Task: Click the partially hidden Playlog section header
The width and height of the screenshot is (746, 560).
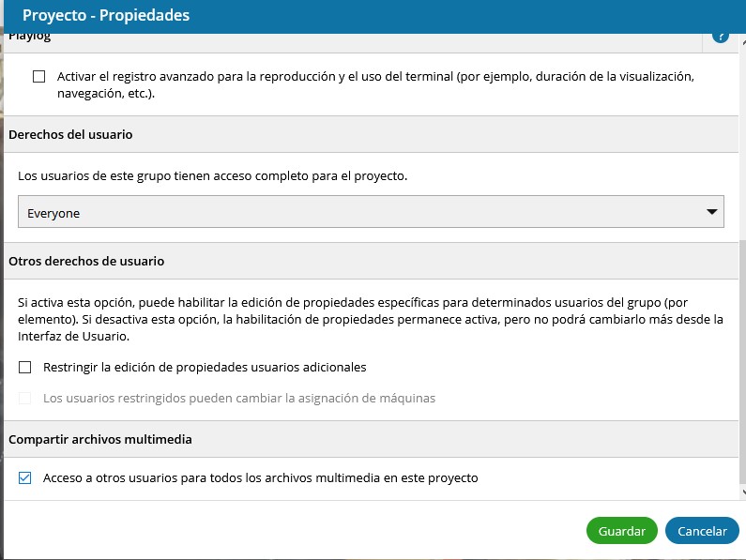Action: (30, 38)
